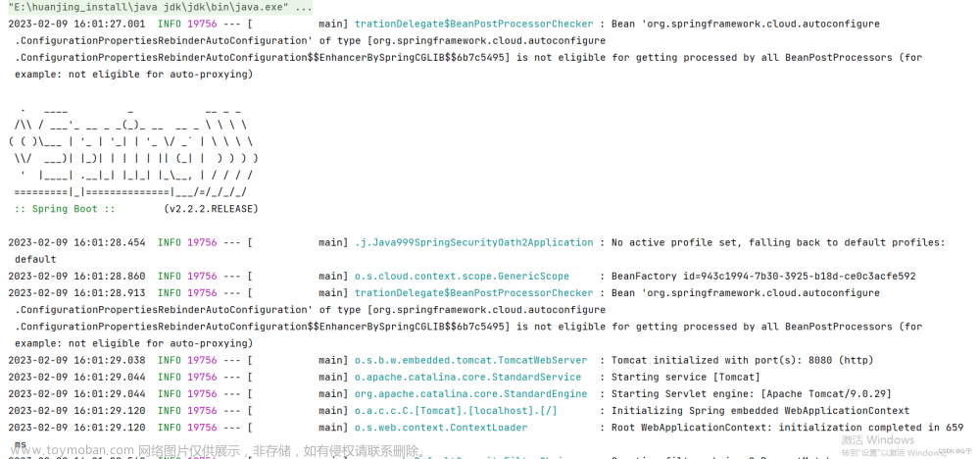Click the timestamp 2023-02-09 16:01:28.860

pos(76,277)
